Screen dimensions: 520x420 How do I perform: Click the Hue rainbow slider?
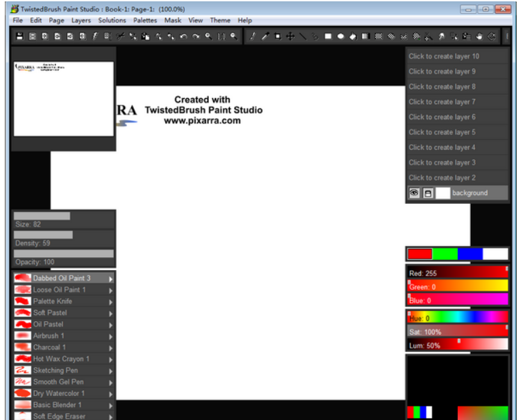click(458, 317)
